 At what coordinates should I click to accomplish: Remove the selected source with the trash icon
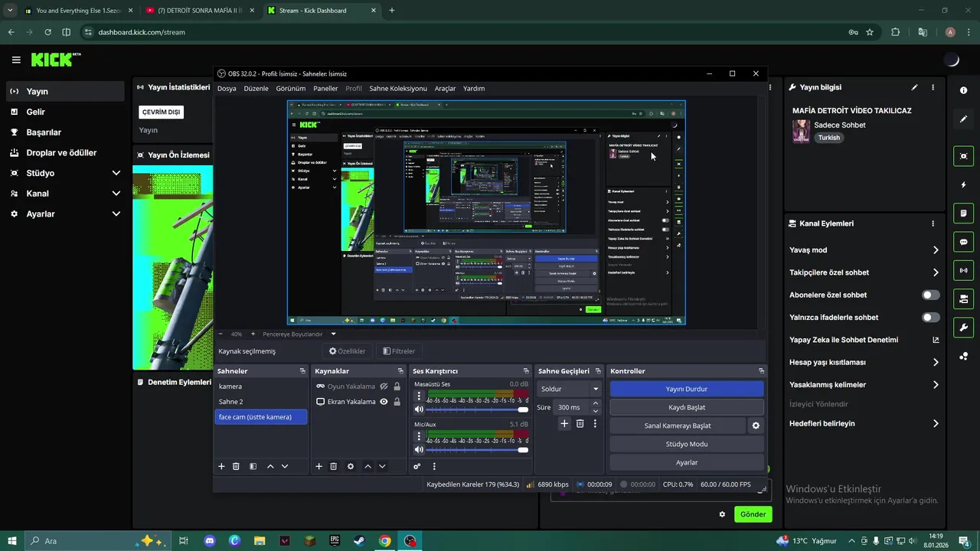(x=333, y=466)
